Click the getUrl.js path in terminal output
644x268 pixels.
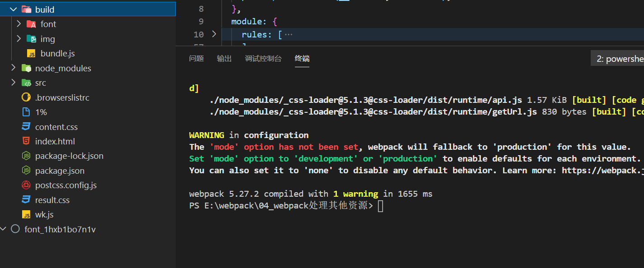373,112
